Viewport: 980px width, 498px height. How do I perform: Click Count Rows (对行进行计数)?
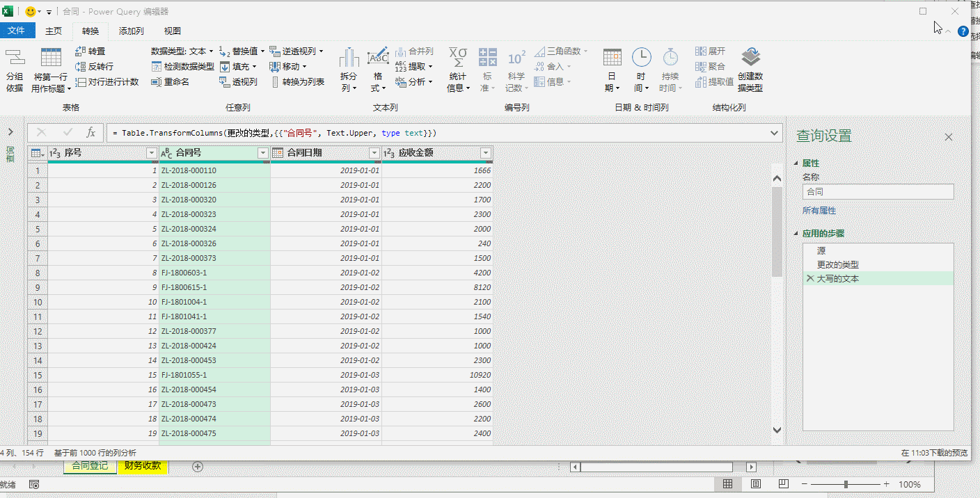tap(107, 82)
